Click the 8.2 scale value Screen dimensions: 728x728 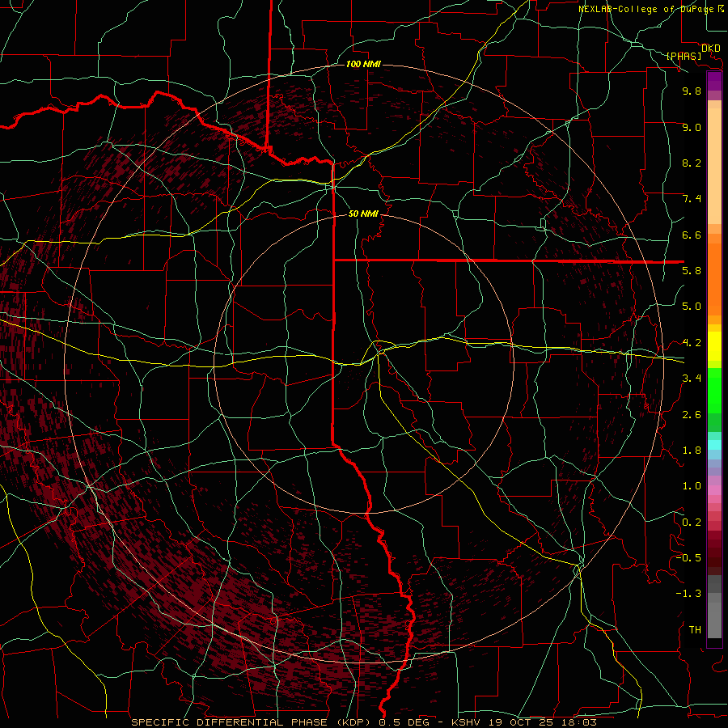pos(692,163)
